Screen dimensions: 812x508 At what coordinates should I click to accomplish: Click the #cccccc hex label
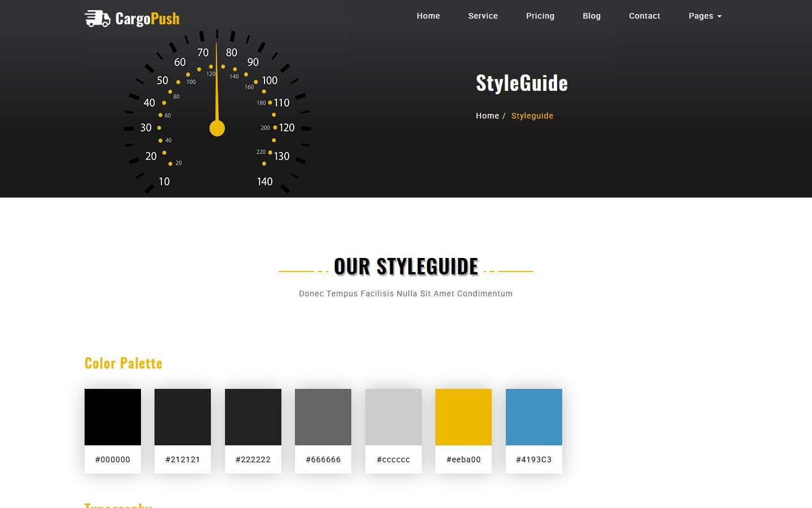tap(394, 459)
